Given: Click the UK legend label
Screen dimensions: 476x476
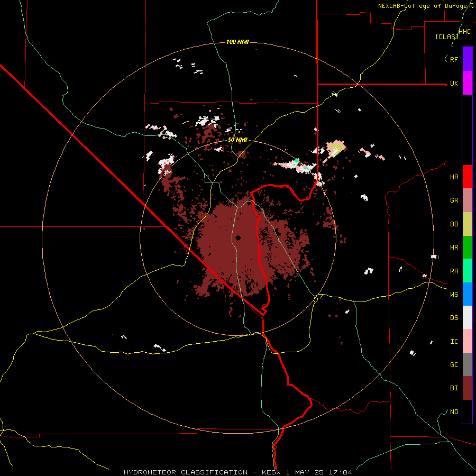Looking at the screenshot, I should tap(454, 83).
